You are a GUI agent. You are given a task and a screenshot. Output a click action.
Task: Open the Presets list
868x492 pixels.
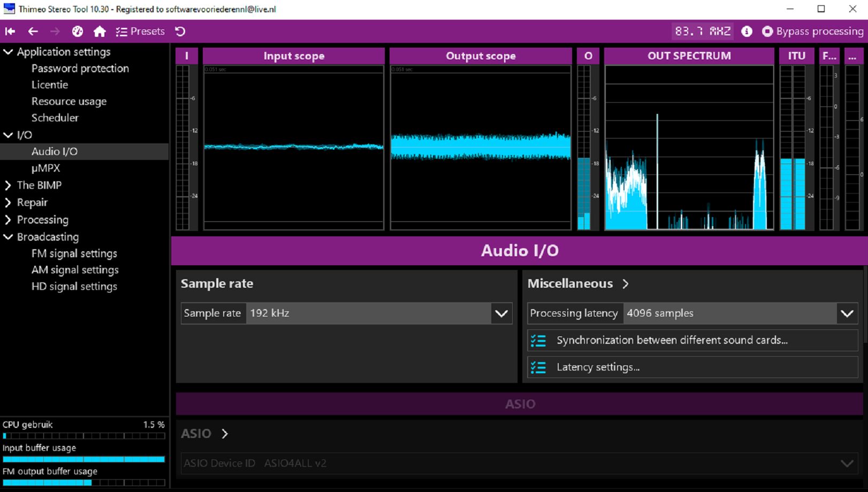[140, 32]
